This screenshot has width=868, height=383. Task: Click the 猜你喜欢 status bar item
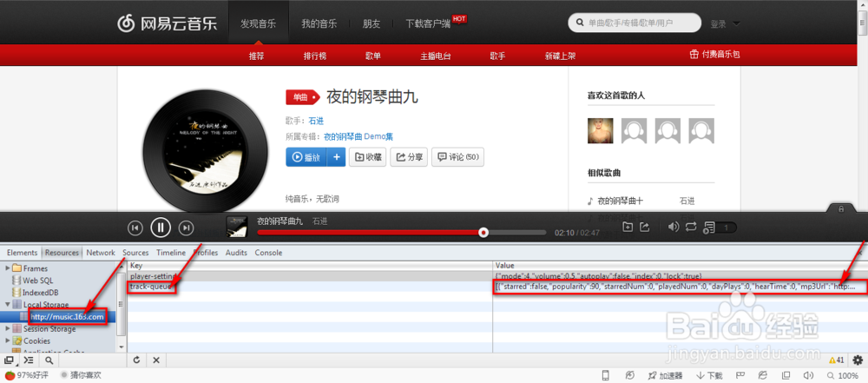81,375
